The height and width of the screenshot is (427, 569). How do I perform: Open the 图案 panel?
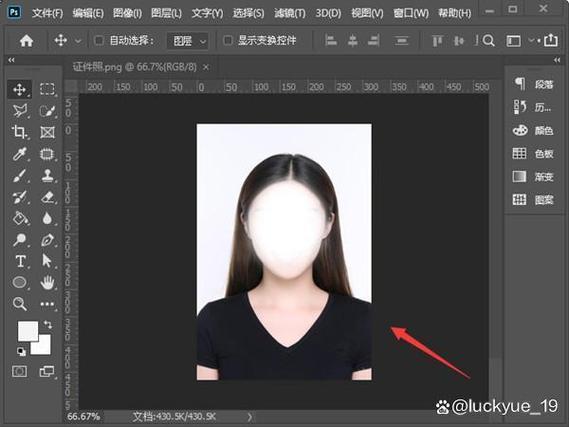point(533,200)
